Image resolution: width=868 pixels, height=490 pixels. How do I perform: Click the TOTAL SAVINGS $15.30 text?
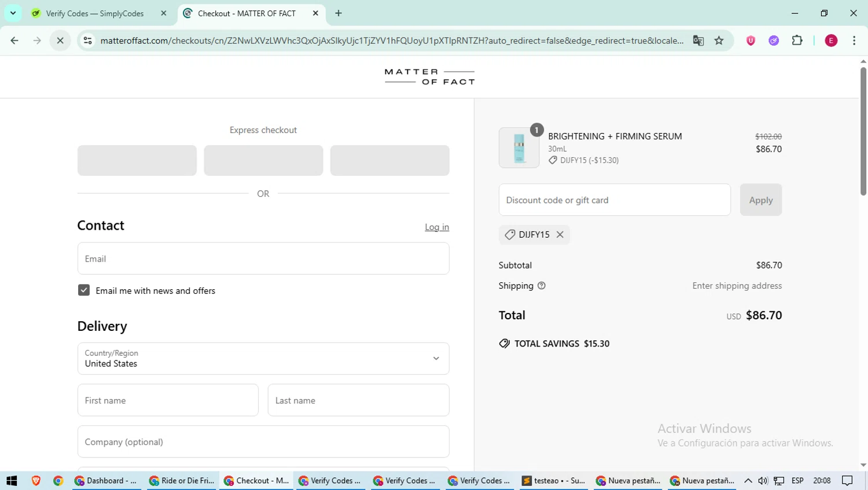[x=562, y=344]
